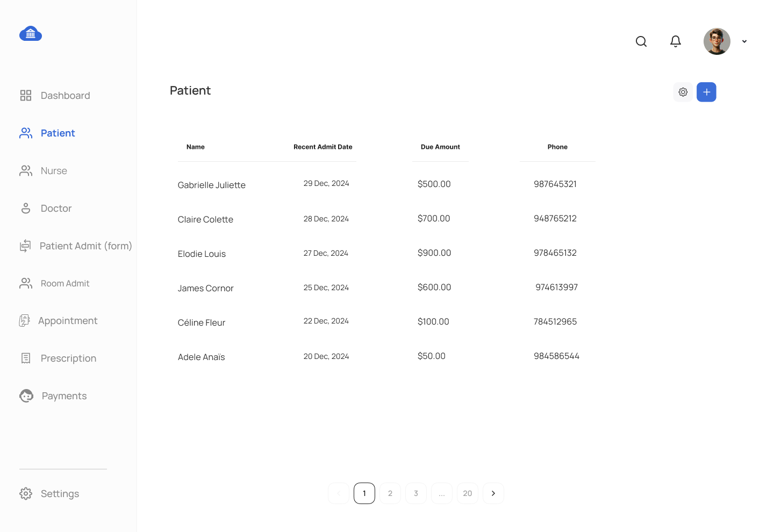Select the Gabrielle Juliette patient row
This screenshot has height=532, width=774.
click(x=386, y=184)
